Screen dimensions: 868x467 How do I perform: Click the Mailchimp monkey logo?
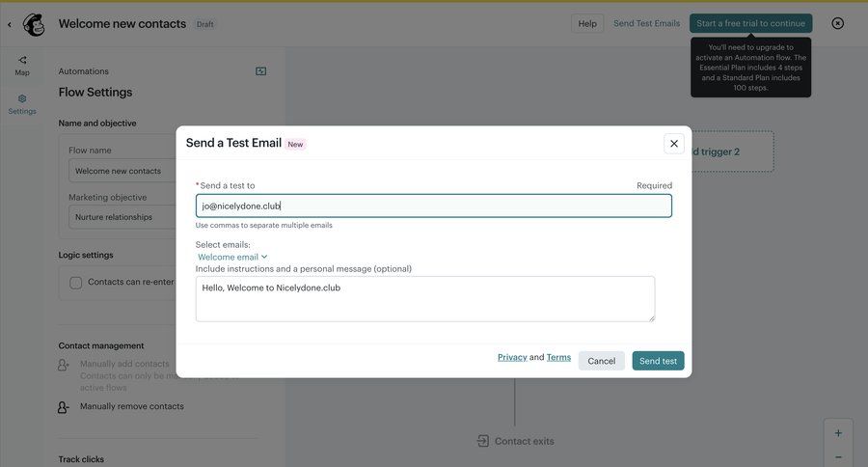34,24
